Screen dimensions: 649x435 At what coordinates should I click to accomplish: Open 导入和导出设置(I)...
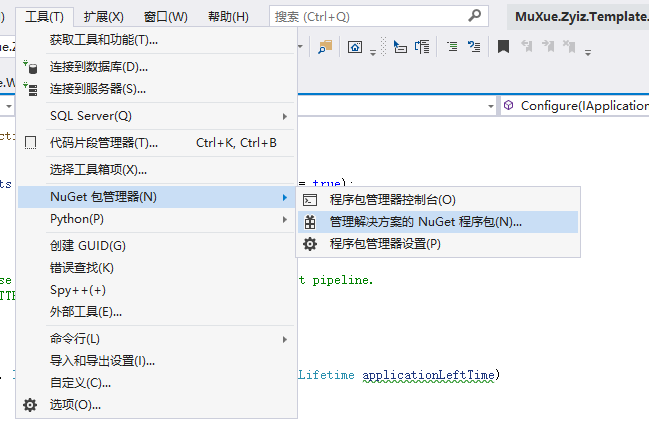point(157,361)
